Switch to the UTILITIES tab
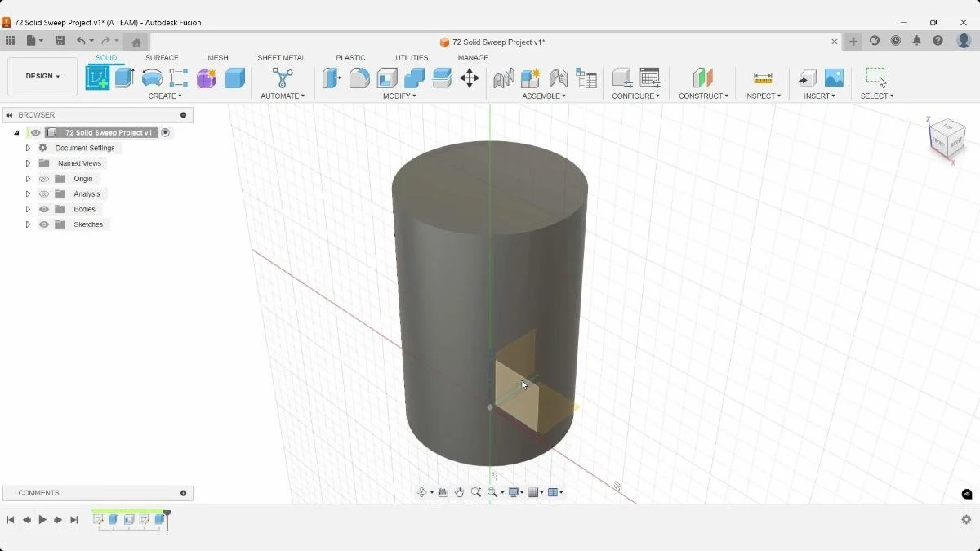Image resolution: width=980 pixels, height=551 pixels. [412, 58]
